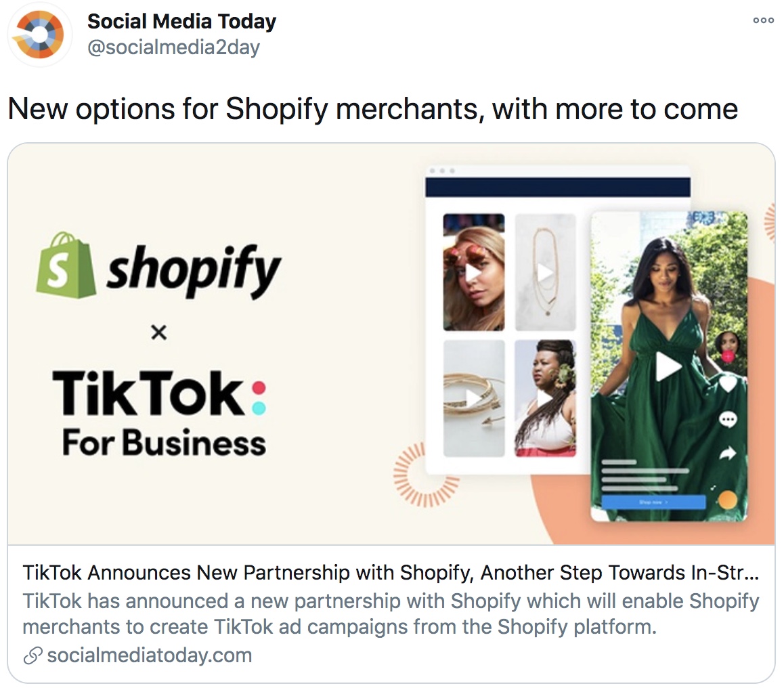Screen dimensions: 784x692
Task: Click the share arrow icon on TikTok preview
Action: point(728,453)
